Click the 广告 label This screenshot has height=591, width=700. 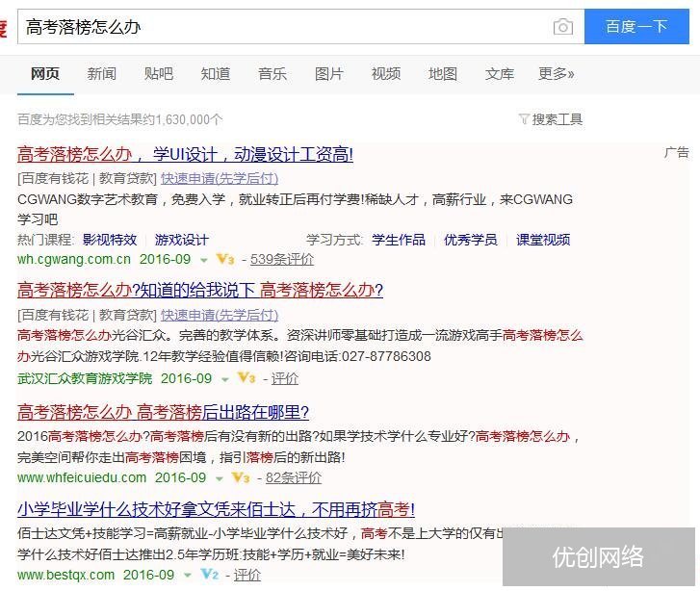pyautogui.click(x=677, y=152)
